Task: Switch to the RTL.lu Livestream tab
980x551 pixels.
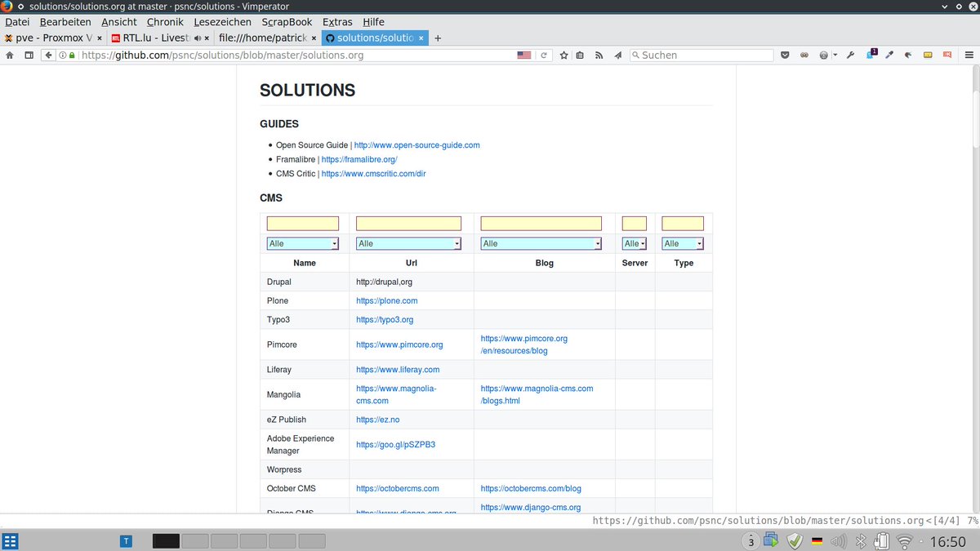Action: coord(155,38)
